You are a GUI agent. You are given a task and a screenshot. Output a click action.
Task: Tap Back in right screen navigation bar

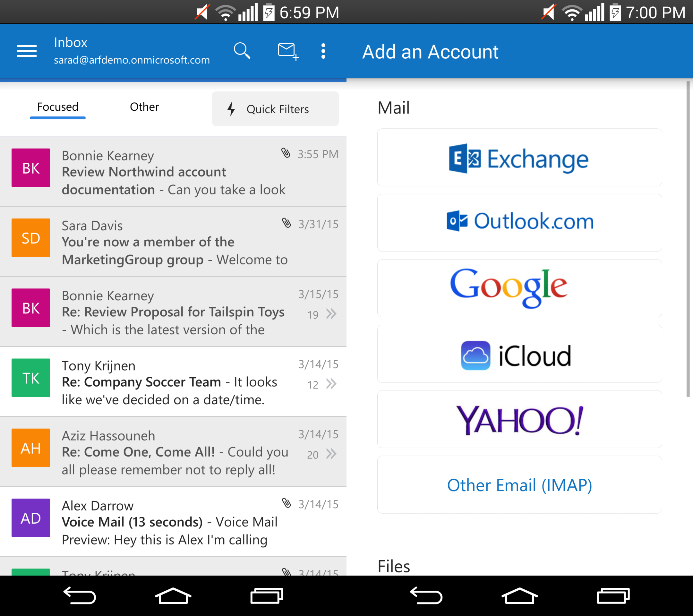point(426,596)
